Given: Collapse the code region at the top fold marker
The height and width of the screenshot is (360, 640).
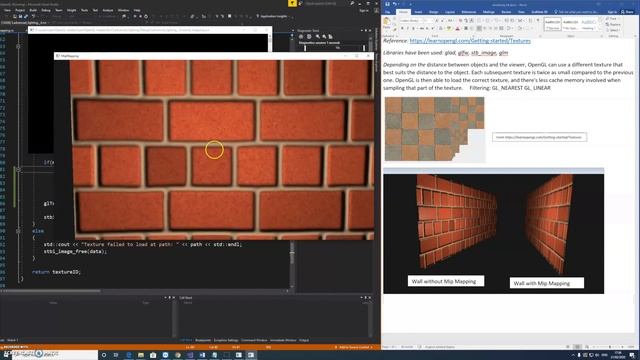Looking at the screenshot, I should click(18, 47).
